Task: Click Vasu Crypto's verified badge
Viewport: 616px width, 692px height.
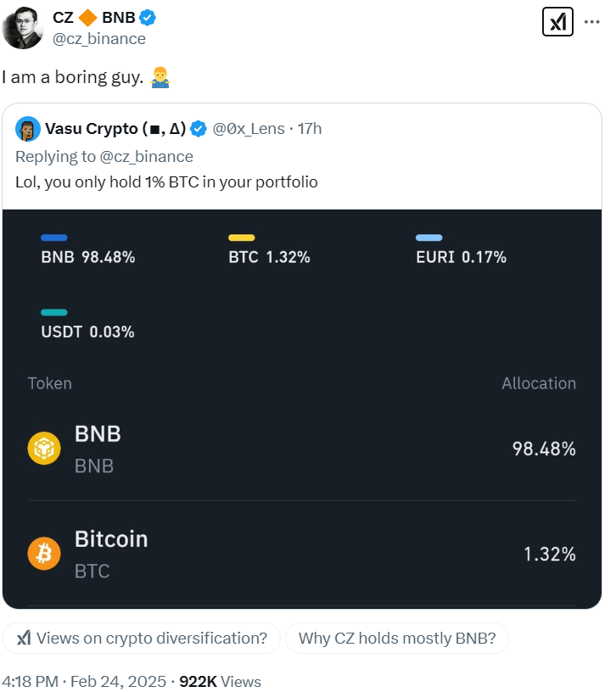Action: 199,129
